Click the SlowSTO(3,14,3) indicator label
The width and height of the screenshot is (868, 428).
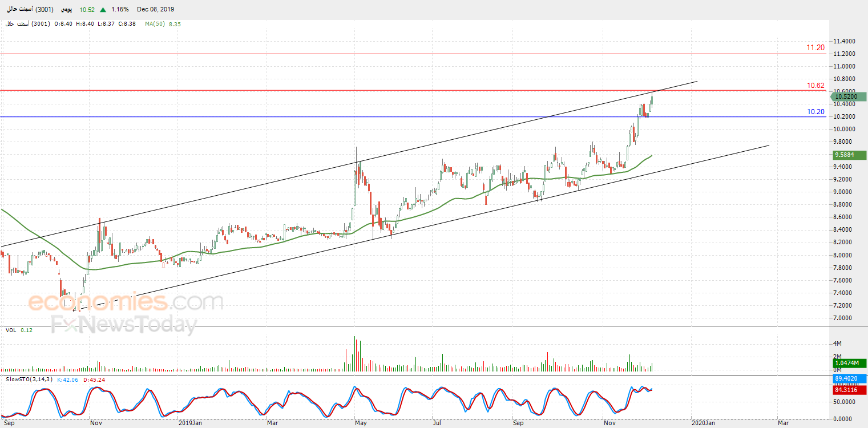click(x=30, y=379)
